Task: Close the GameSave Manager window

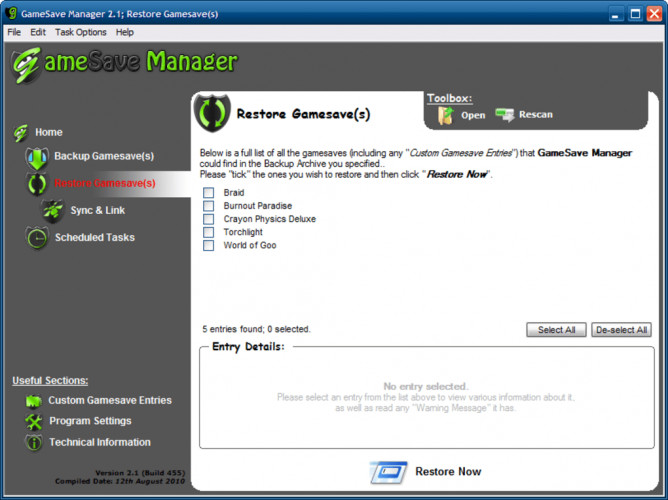Action: pos(654,14)
